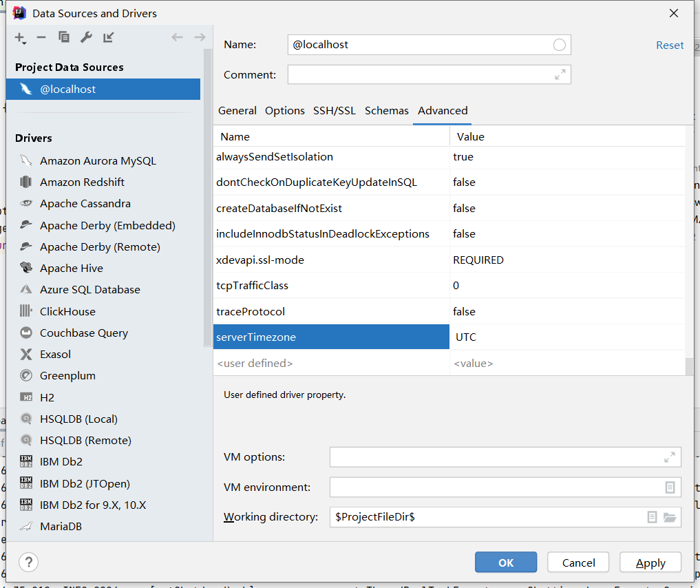The image size is (700, 588).
Task: Click the properties table vertical scrollbar
Action: click(689, 365)
